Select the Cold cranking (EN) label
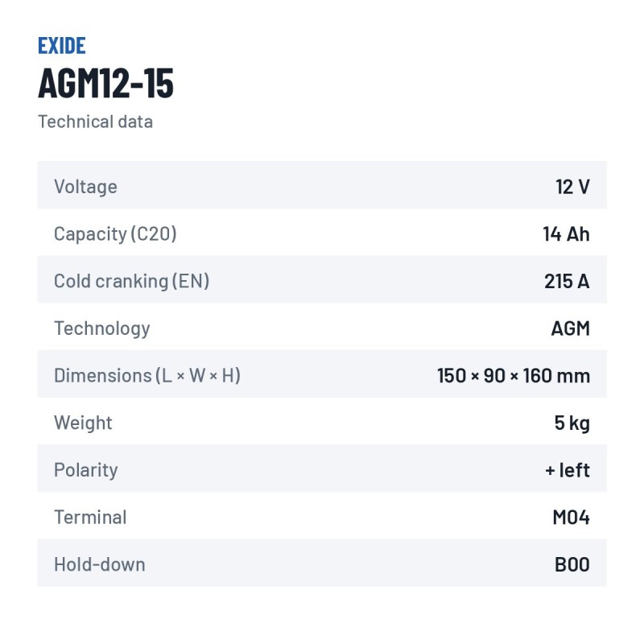644x644 pixels. 132,281
